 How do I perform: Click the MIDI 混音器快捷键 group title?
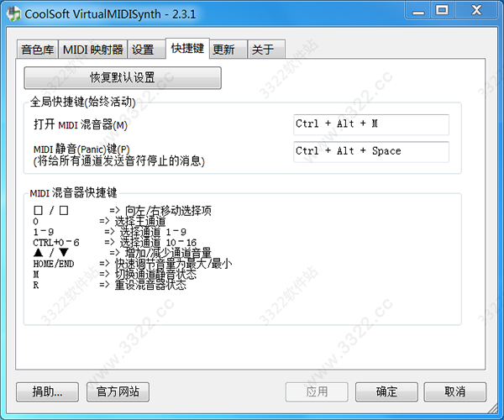73,193
